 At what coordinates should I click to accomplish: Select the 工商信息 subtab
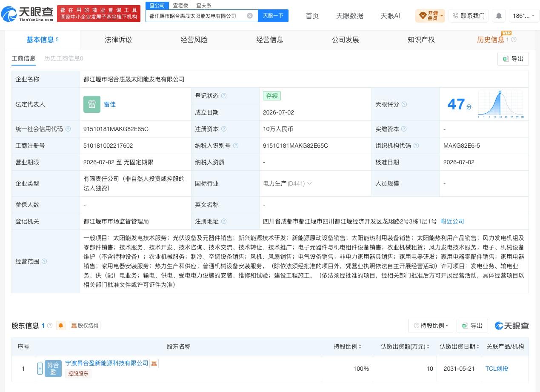coord(23,58)
